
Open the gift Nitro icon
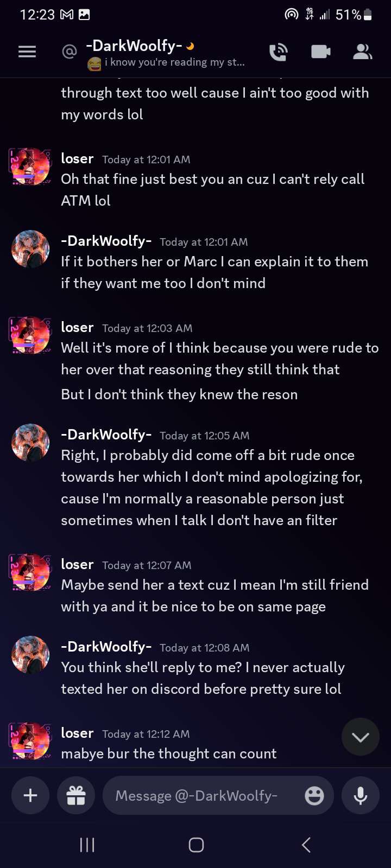pyautogui.click(x=76, y=795)
